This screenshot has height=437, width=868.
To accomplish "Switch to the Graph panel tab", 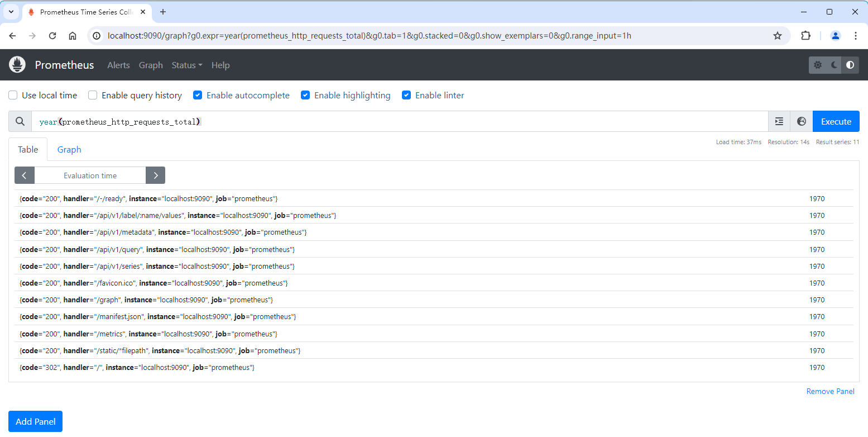I will pos(69,149).
